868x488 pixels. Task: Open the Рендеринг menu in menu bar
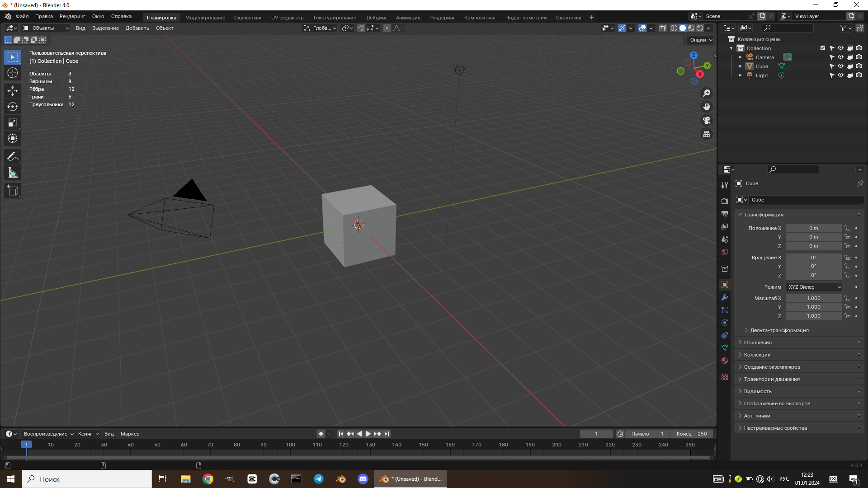(x=72, y=16)
